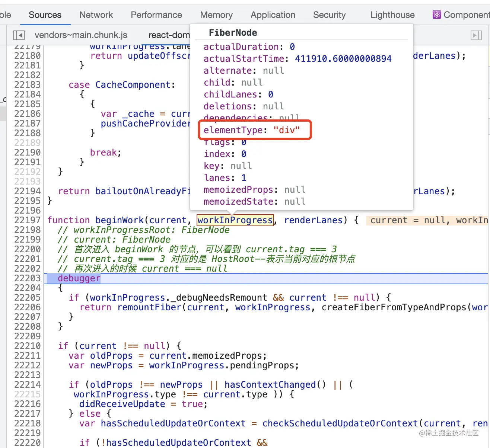The image size is (490, 448).
Task: Click the childLanes: 0 property
Action: pos(238,95)
